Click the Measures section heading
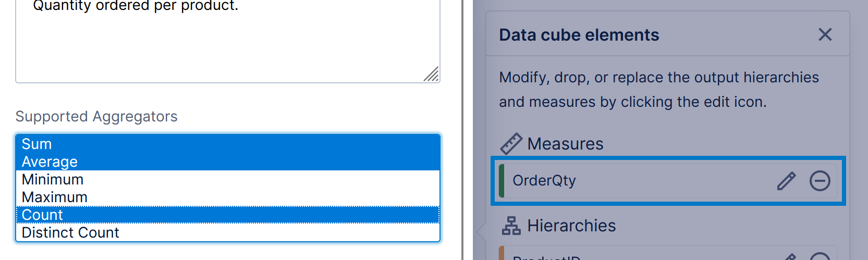This screenshot has height=260, width=868. pos(565,144)
